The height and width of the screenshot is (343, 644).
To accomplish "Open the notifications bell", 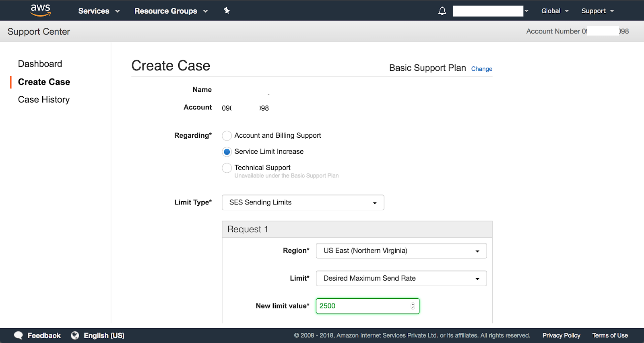I will tap(442, 11).
